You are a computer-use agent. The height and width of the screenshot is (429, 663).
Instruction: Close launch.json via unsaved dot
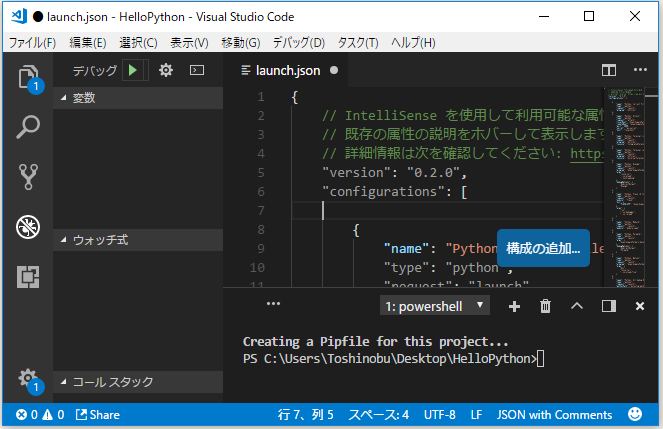coord(334,70)
